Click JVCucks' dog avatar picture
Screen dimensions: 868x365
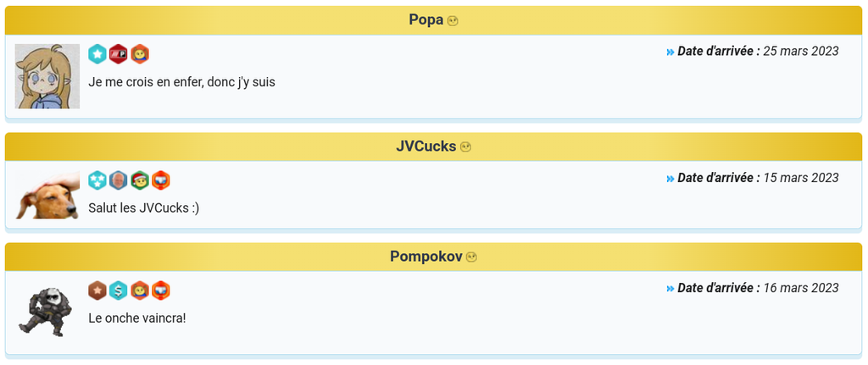(x=47, y=196)
